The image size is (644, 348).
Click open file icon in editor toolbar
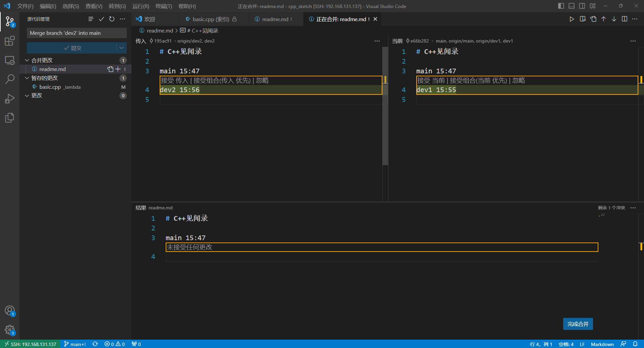point(593,19)
